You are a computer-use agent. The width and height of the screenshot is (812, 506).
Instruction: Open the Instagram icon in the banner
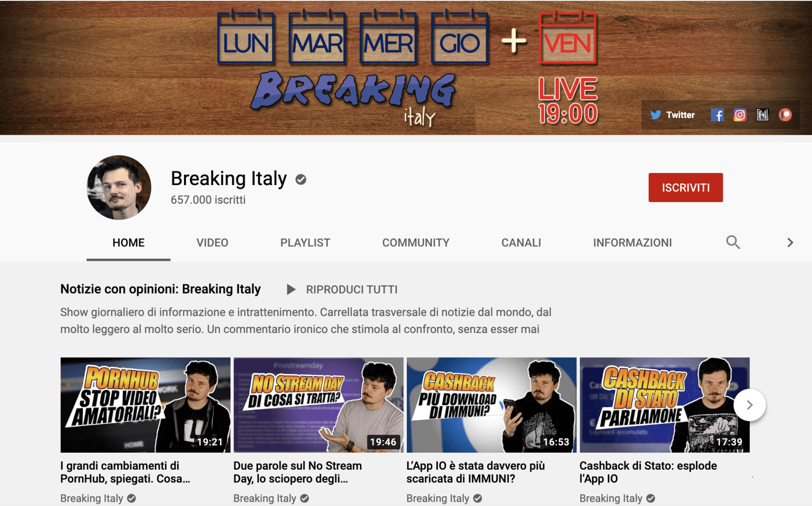tap(740, 115)
